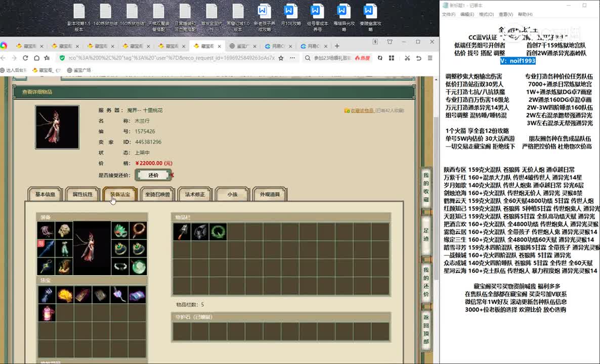Open the 鉴宝广场 bookmark

pos(79,70)
